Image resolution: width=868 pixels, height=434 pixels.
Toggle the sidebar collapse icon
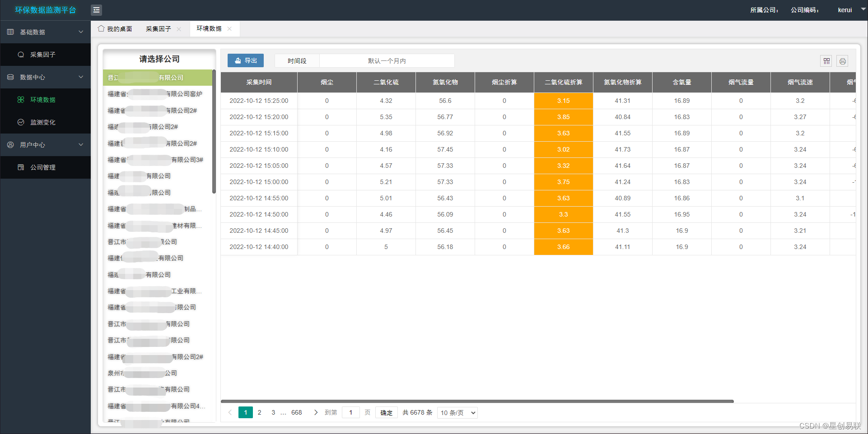(96, 10)
